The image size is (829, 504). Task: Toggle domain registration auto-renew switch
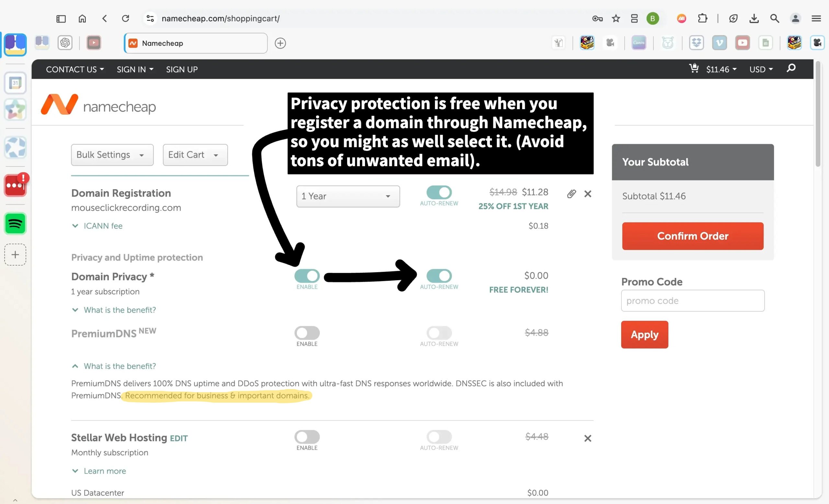(439, 192)
